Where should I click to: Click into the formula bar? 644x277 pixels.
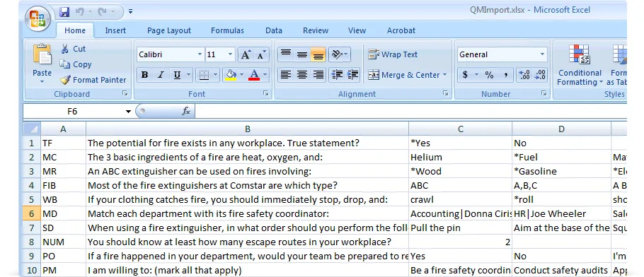click(x=410, y=111)
